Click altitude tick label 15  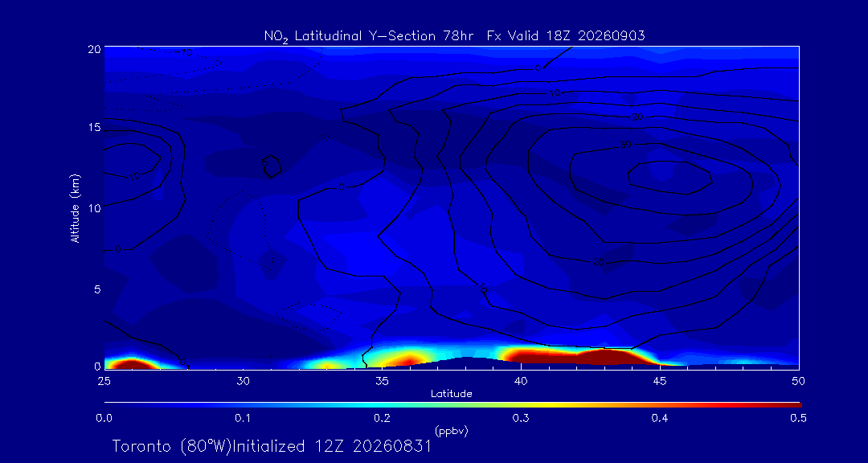(93, 127)
